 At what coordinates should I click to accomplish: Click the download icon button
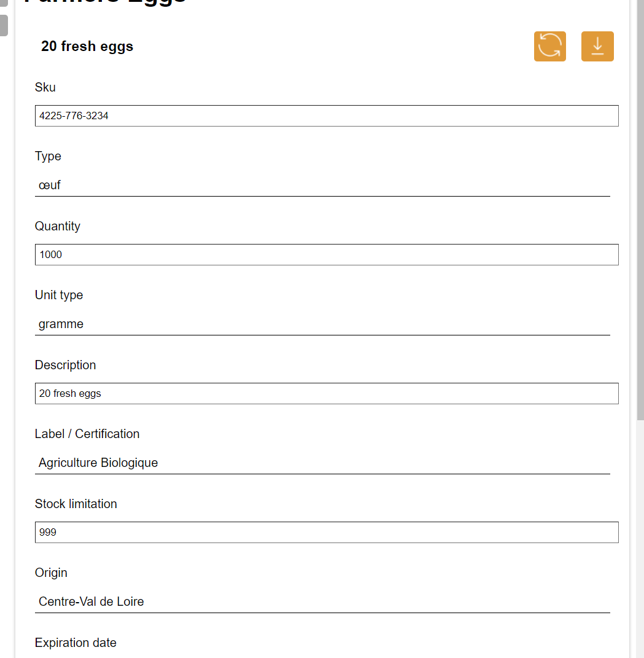pyautogui.click(x=597, y=46)
